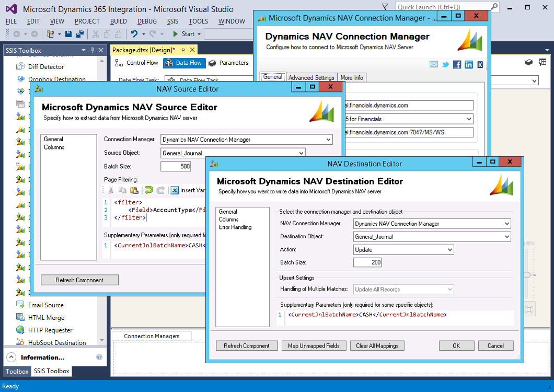Open Handling of Multiple Matches dropdown
The image size is (554, 392).
450,290
